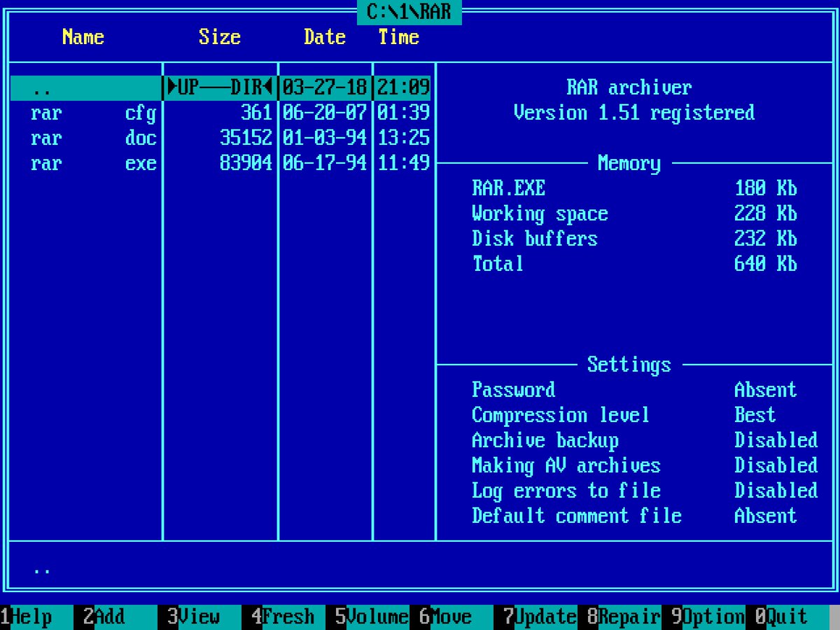
Task: Click the RAR.EXE memory label
Action: [508, 188]
